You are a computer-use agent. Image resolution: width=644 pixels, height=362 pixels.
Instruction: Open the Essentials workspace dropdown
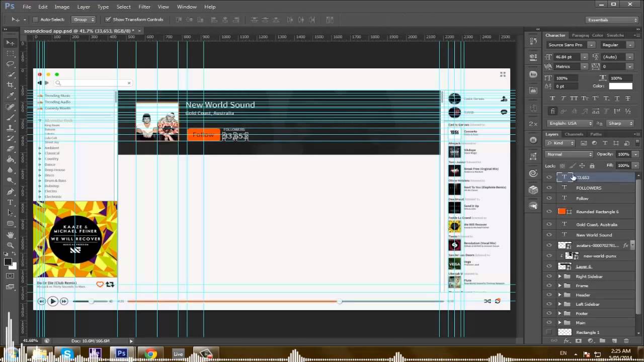pyautogui.click(x=612, y=20)
